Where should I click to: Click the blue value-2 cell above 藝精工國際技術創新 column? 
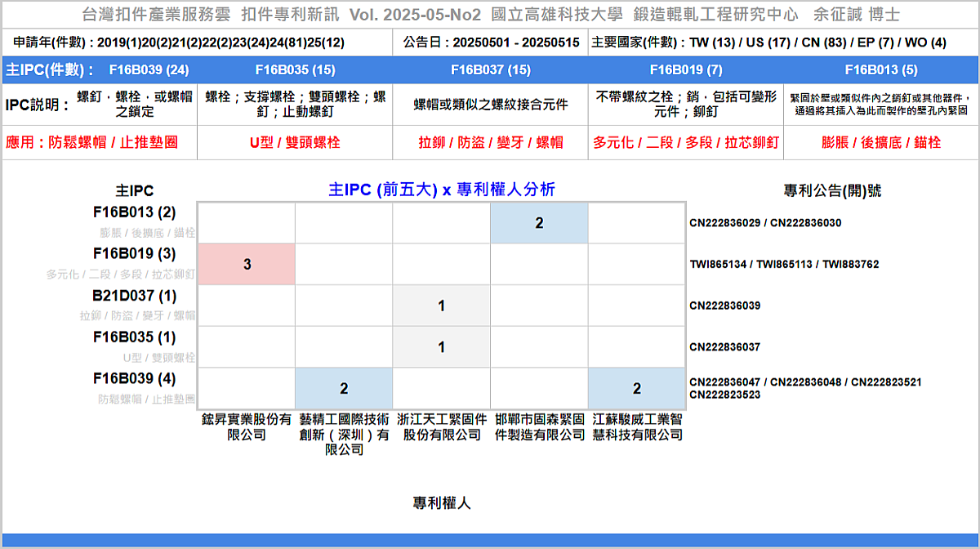tap(344, 388)
